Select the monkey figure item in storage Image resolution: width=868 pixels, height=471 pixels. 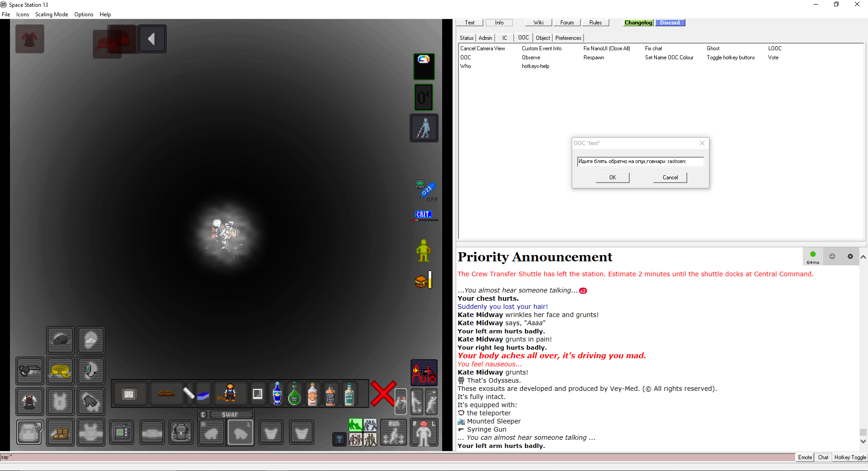coord(230,393)
